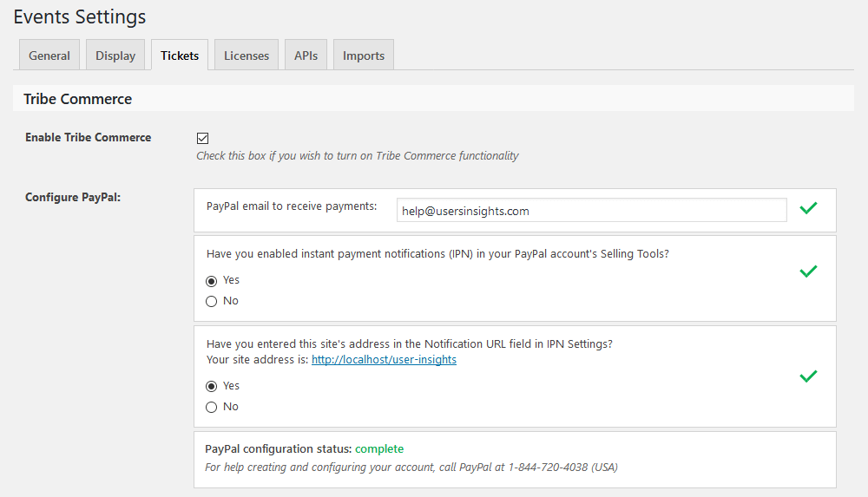This screenshot has height=497, width=868.
Task: Click the 'complete' status text
Action: click(x=379, y=448)
